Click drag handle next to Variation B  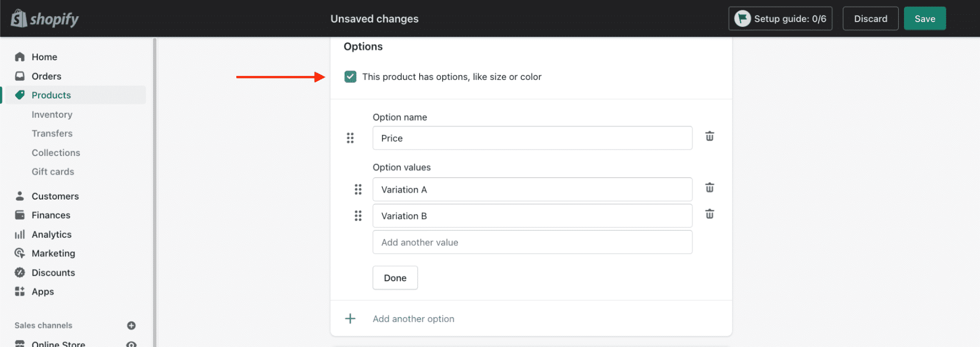pos(358,216)
